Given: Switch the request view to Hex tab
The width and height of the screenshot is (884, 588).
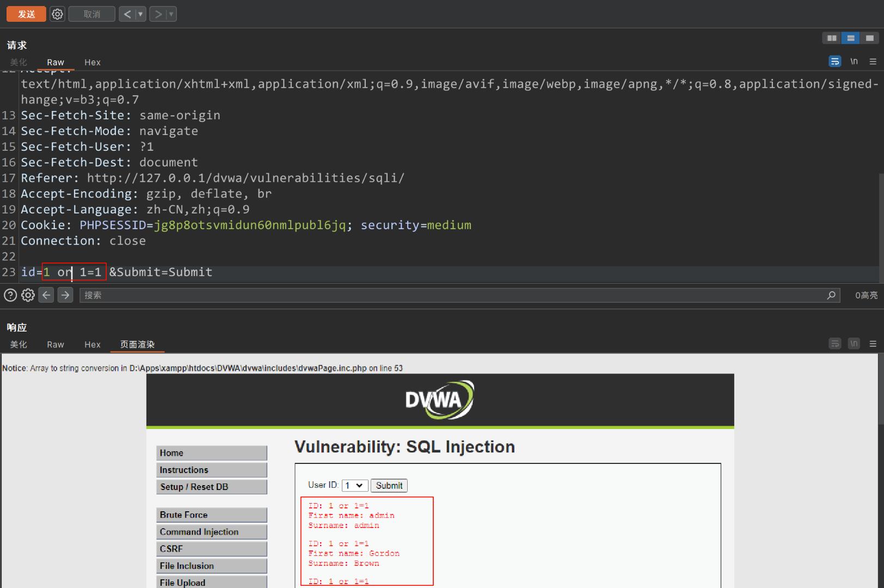Looking at the screenshot, I should point(92,62).
